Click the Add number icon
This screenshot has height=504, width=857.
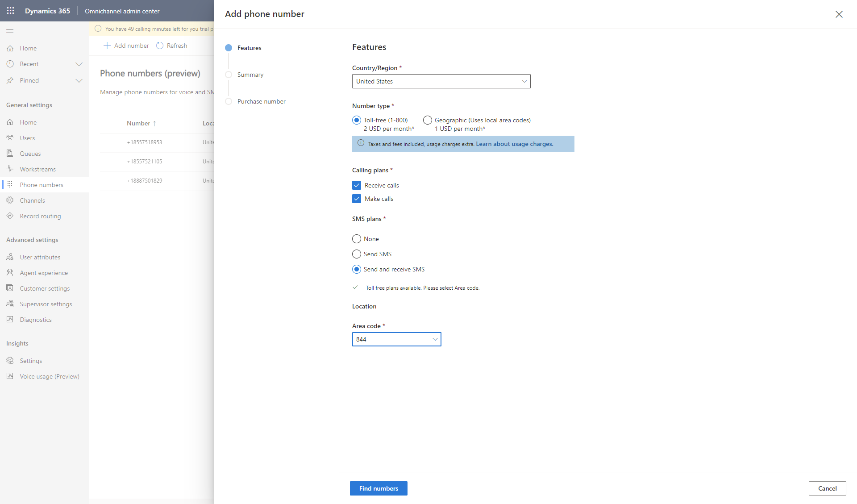coord(107,45)
